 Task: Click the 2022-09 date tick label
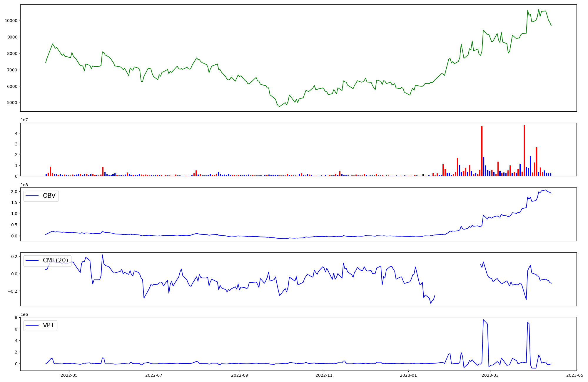pyautogui.click(x=240, y=375)
